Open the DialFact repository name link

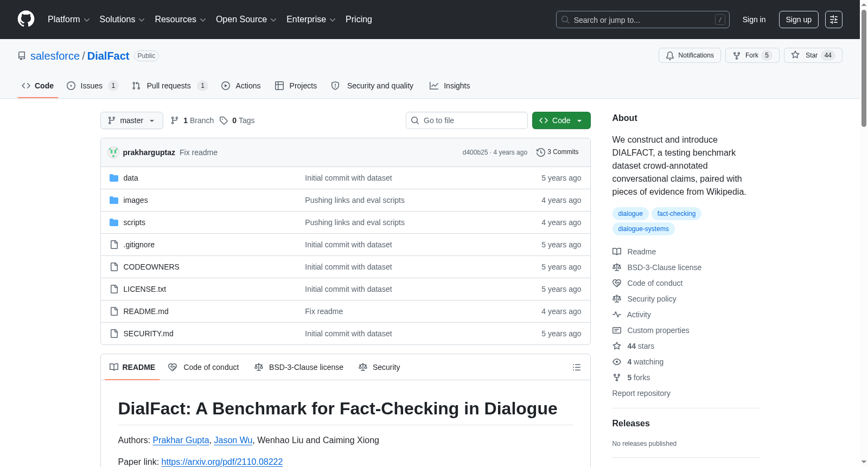click(x=108, y=56)
